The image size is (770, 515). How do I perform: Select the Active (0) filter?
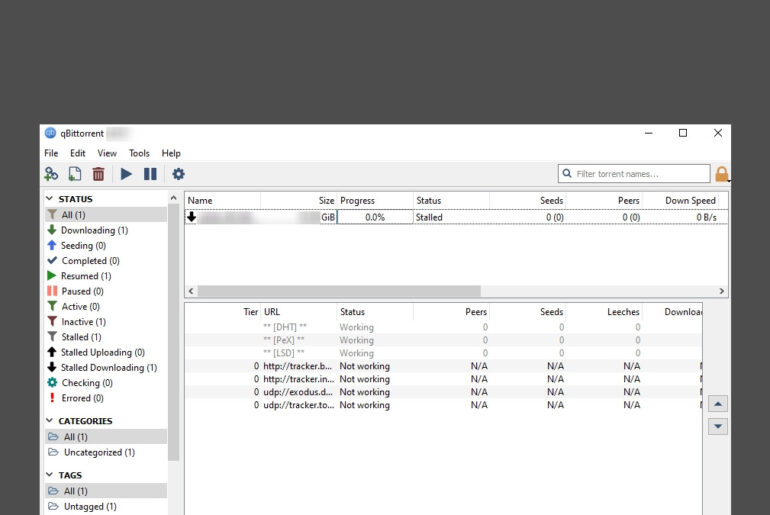[106, 306]
